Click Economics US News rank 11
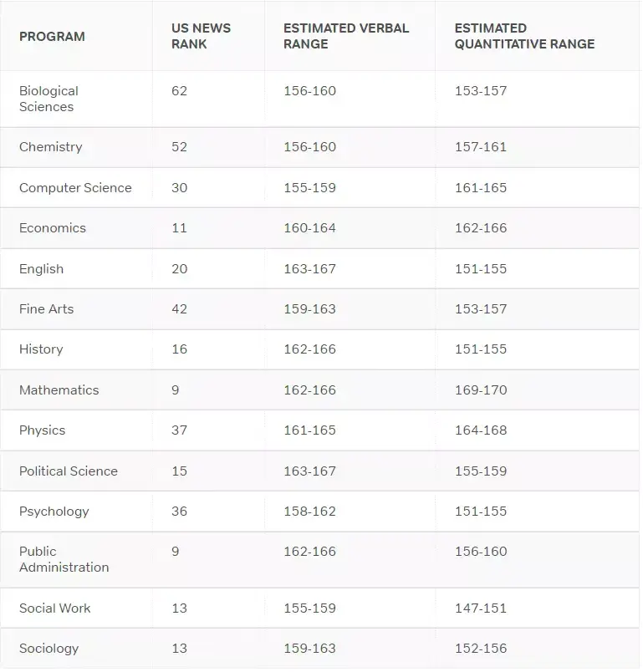643x672 pixels. tap(179, 228)
